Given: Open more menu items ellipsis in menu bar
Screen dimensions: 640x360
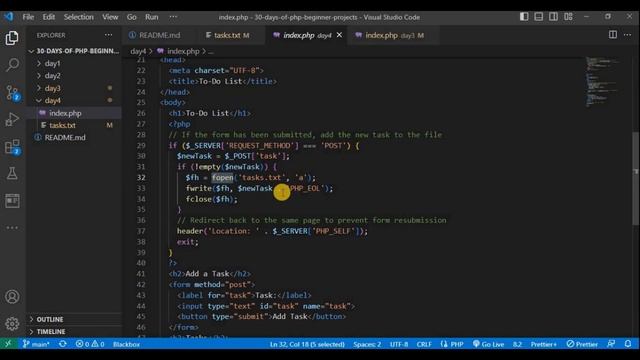Looking at the screenshot, I should 173,17.
